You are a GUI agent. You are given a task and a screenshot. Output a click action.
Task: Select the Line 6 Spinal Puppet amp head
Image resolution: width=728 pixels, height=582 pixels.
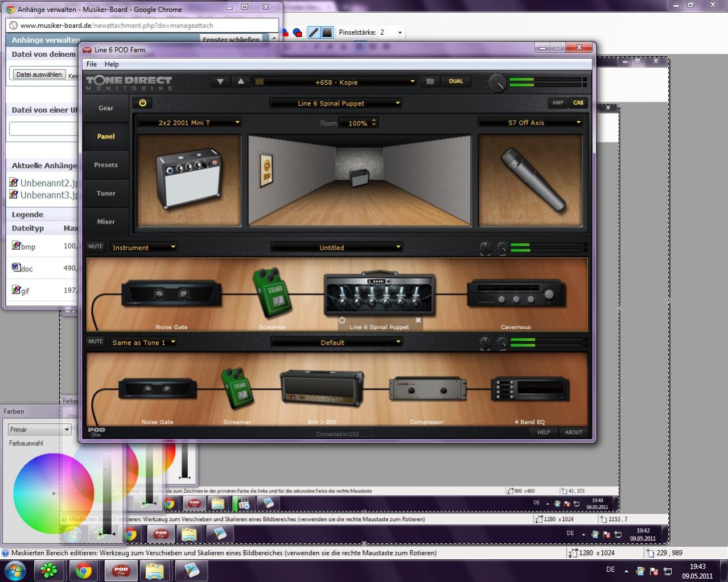pyautogui.click(x=380, y=294)
